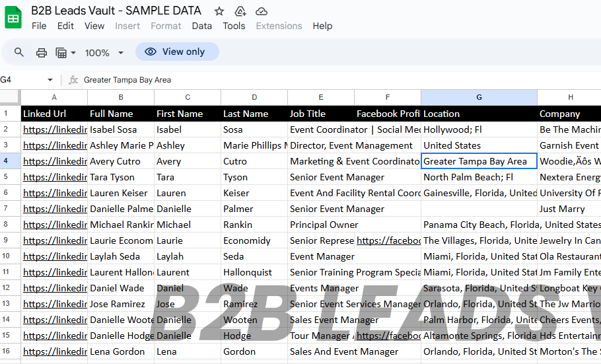This screenshot has width=601, height=364.
Task: Click the formula bar showing Greater Tampa Bay Area
Action: tap(330, 80)
